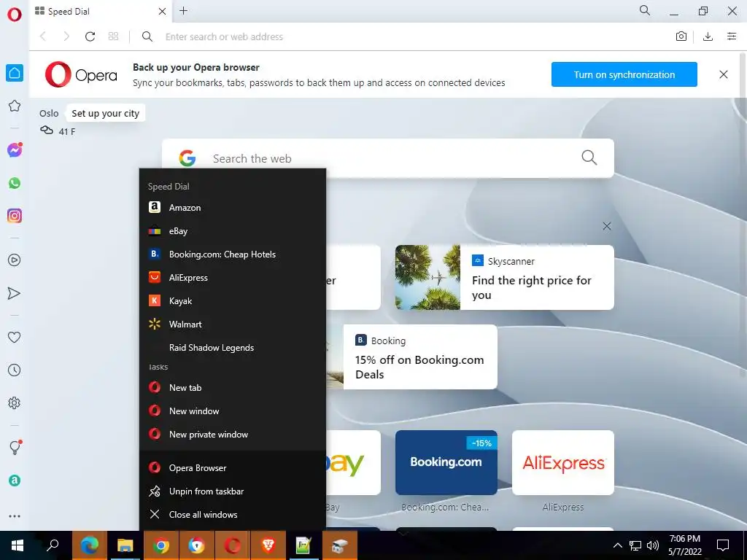Viewport: 747px width, 560px height.
Task: Open Booking.com speed dial tile
Action: 446,462
